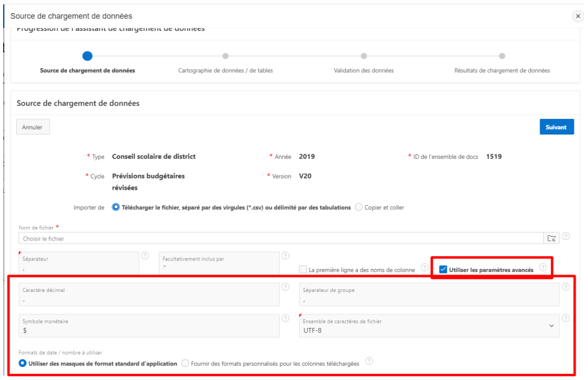The image size is (588, 380).
Task: Select the Copier et coller option
Action: pyautogui.click(x=359, y=207)
